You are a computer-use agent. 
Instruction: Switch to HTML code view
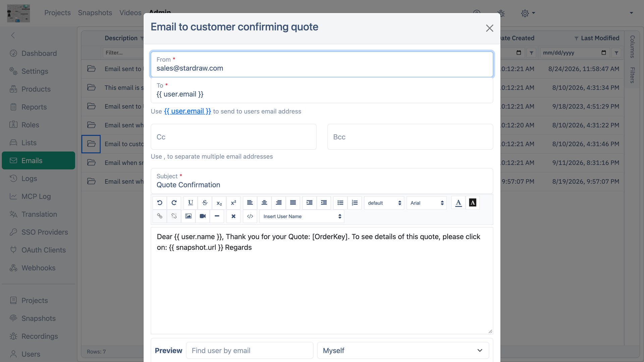(x=250, y=216)
